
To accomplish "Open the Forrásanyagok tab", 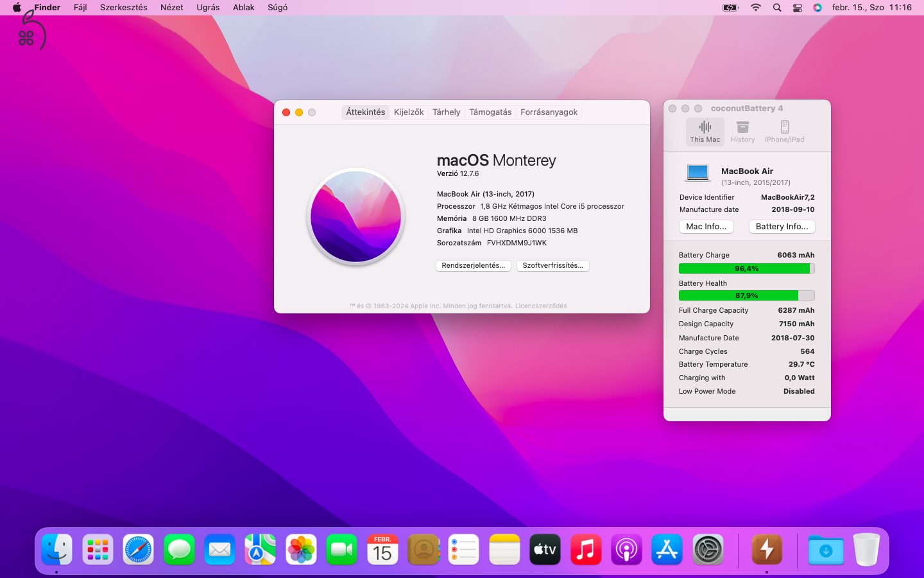I will (x=549, y=112).
